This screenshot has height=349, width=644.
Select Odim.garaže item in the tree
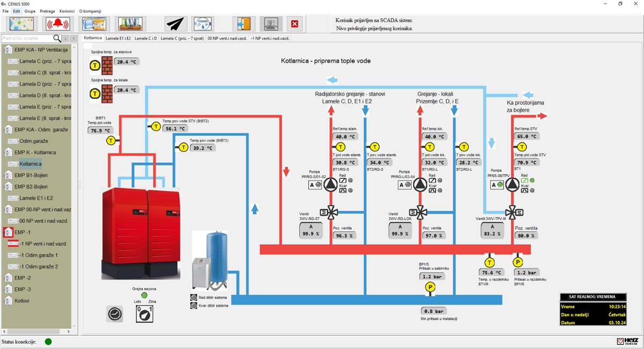34,141
